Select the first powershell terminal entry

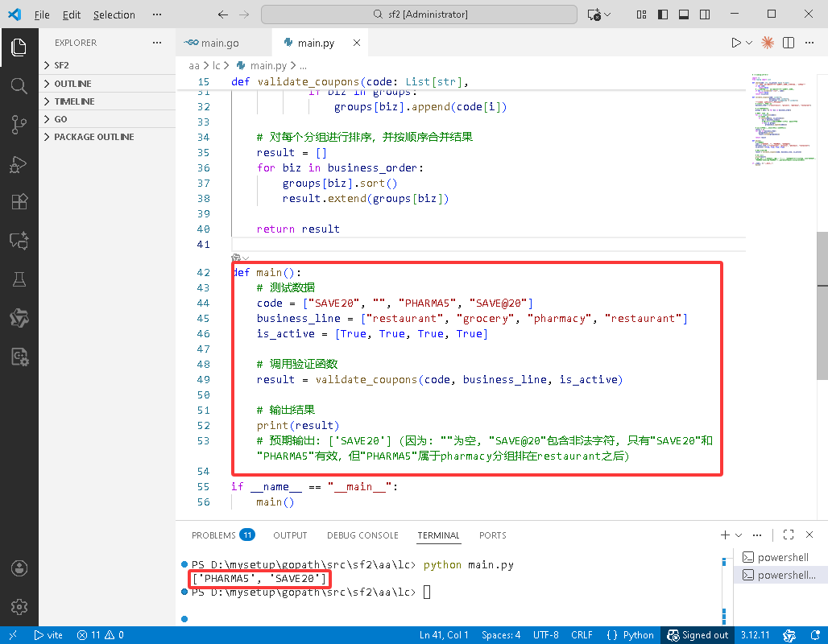(782, 557)
